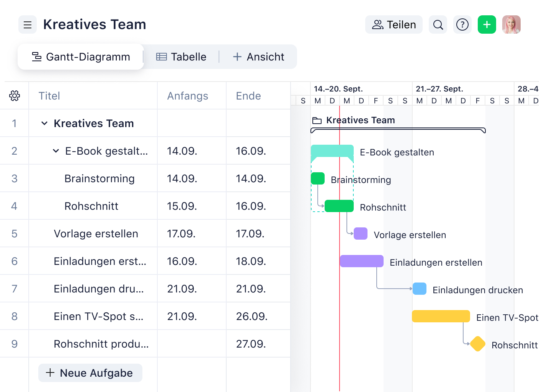Open the hamburger navigation menu
The image size is (539, 392).
(27, 24)
